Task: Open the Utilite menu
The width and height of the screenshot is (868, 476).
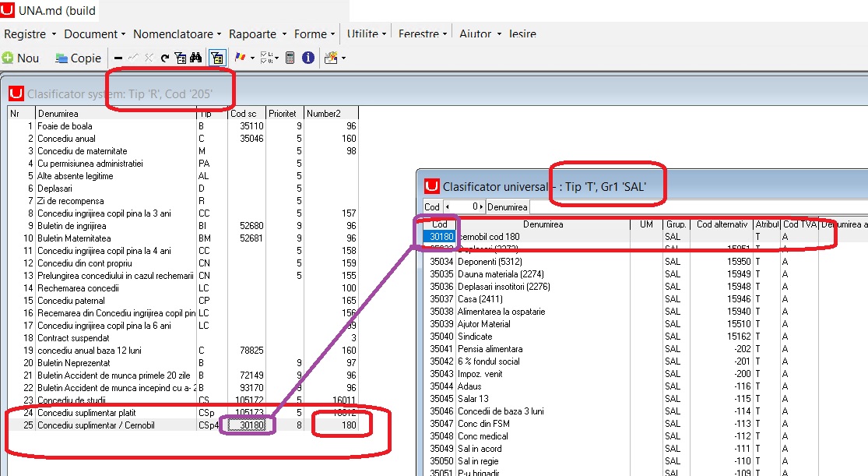Action: [x=367, y=33]
